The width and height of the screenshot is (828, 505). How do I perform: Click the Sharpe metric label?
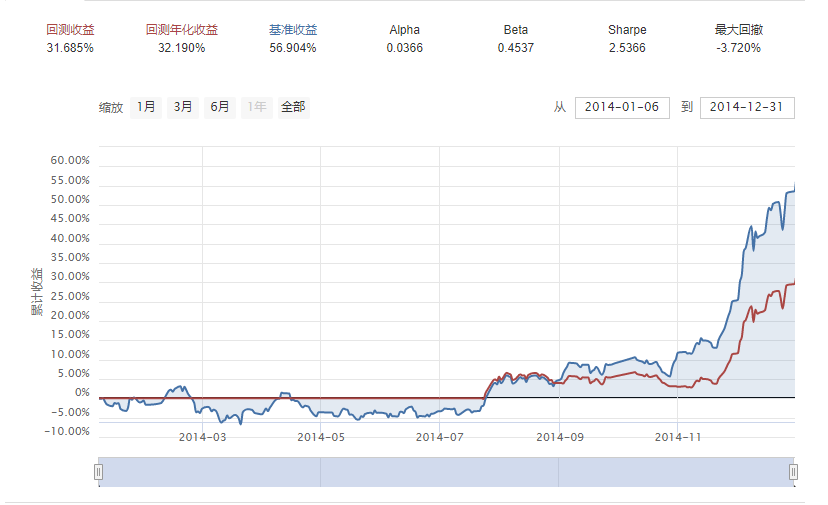click(x=627, y=30)
